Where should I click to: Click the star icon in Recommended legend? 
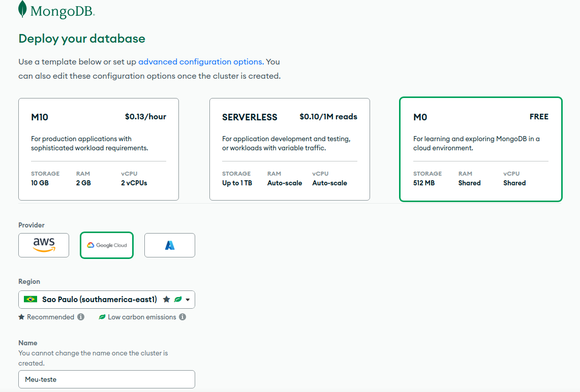click(21, 317)
